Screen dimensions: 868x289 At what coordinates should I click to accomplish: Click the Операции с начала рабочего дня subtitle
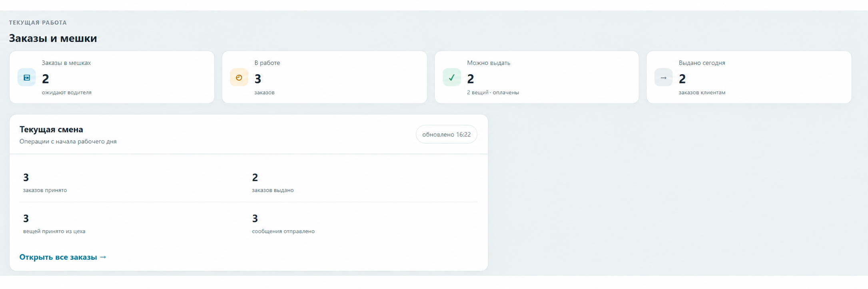pos(68,141)
